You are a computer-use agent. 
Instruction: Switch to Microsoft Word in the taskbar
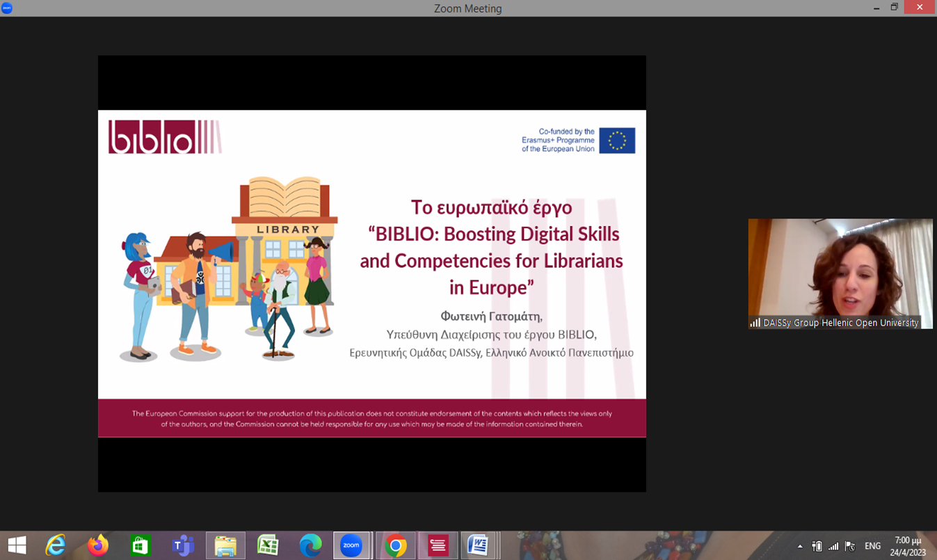(478, 545)
